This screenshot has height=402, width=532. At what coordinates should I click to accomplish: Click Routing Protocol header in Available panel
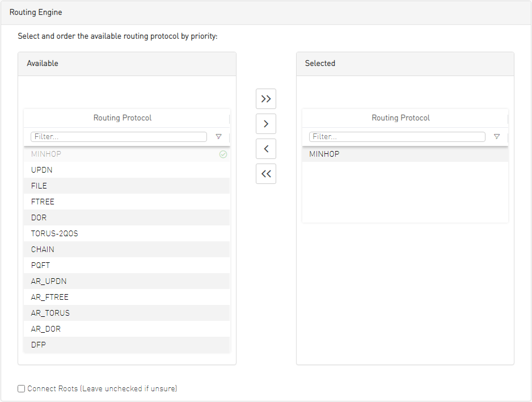tap(123, 118)
